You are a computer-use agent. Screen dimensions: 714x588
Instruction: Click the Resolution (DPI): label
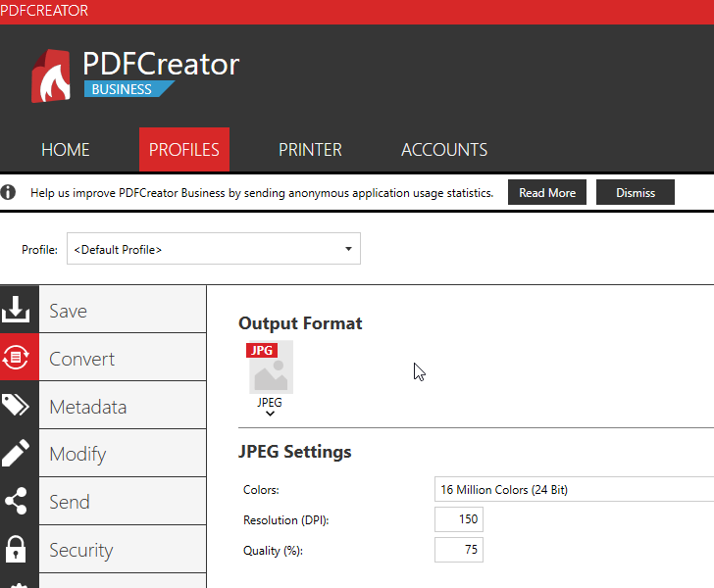pos(286,520)
